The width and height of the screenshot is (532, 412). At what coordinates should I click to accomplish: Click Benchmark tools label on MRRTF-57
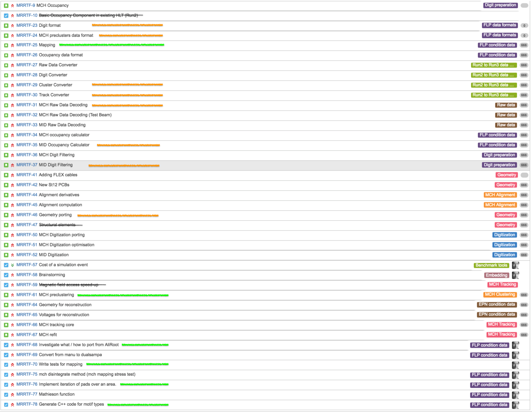[x=491, y=265]
